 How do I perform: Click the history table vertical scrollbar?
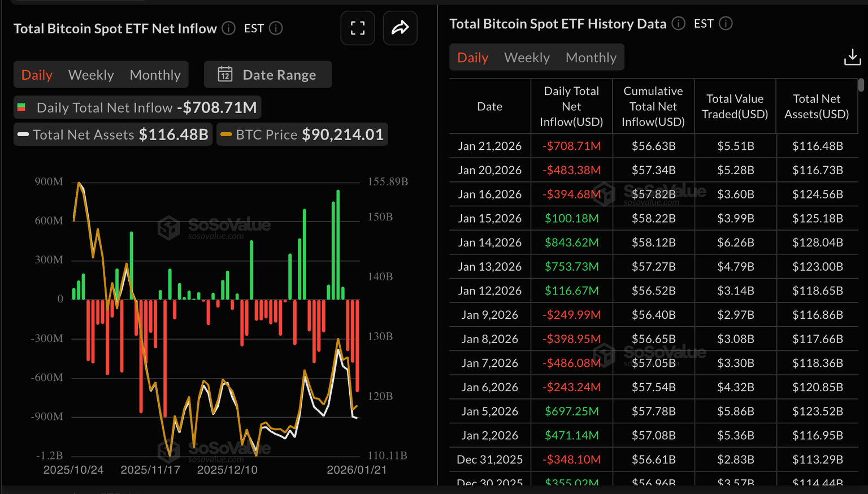861,85
